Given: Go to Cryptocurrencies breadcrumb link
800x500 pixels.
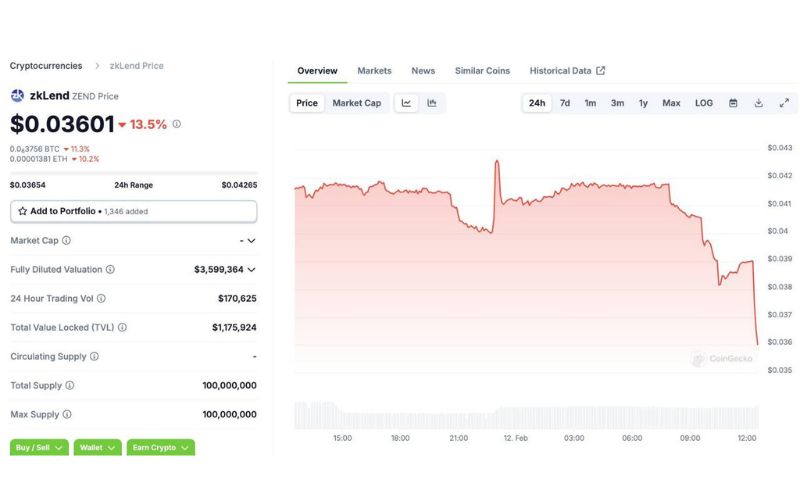Looking at the screenshot, I should pyautogui.click(x=46, y=66).
